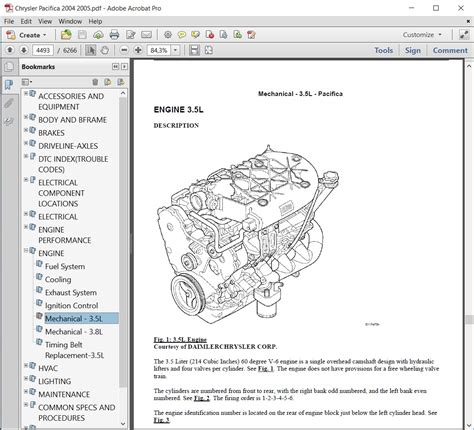Click the document vertical scrollbar thumb
The image size is (474, 430).
(x=469, y=320)
